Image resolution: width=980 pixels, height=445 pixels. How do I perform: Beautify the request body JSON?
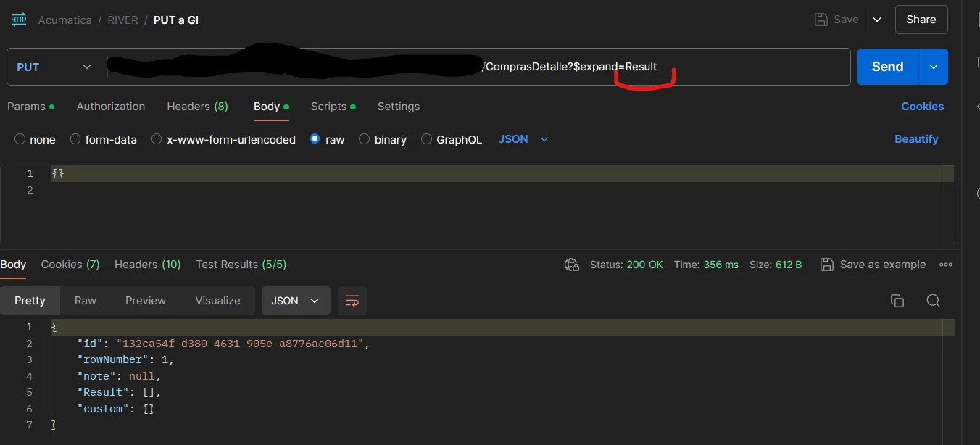(x=916, y=139)
